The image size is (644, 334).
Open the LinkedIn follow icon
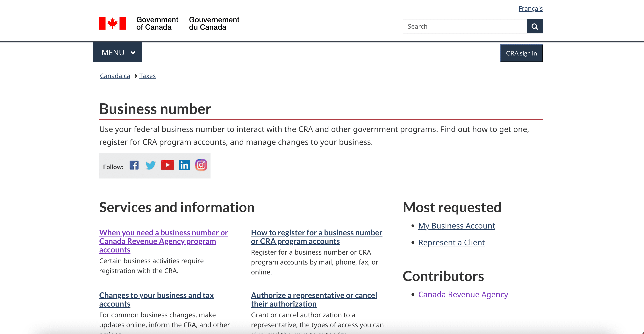point(184,165)
